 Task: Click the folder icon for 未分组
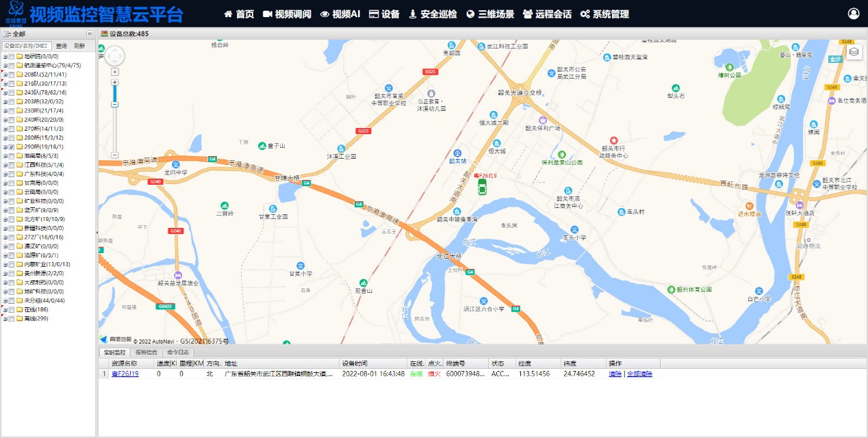[x=19, y=300]
